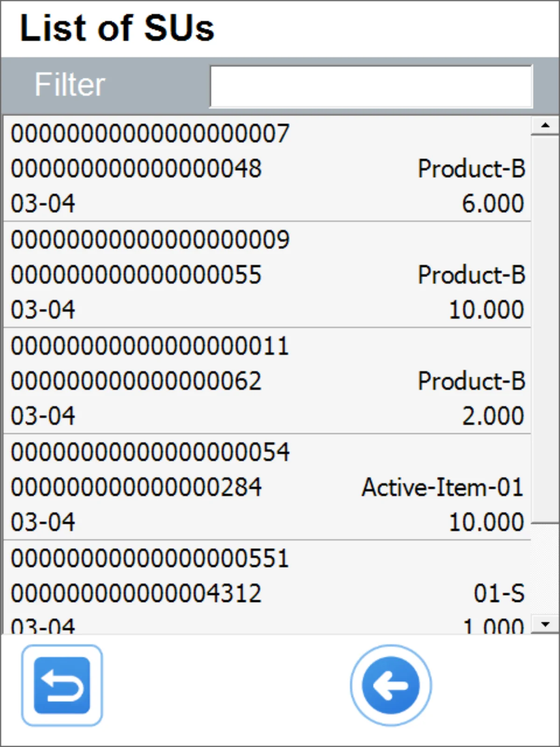Click the Active-Item-01 product label
This screenshot has height=747, width=560.
click(442, 487)
